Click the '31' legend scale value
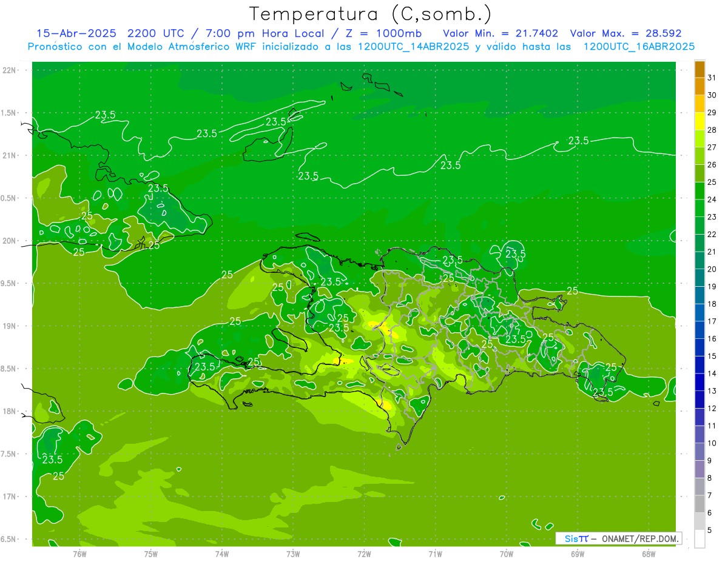 point(712,78)
